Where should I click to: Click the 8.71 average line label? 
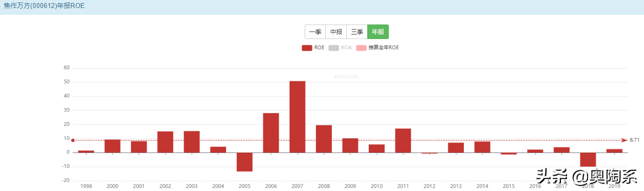coord(634,140)
